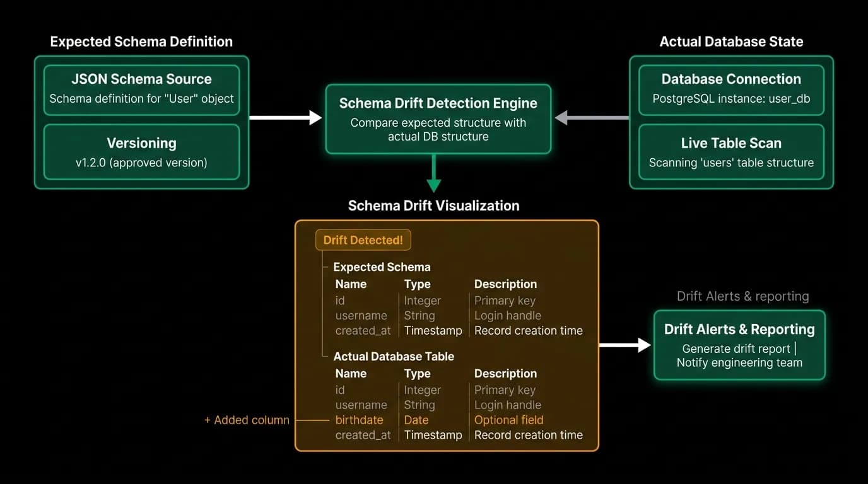The height and width of the screenshot is (484, 868).
Task: Click the gray Drift Alerts & reporting caption
Action: [x=742, y=296]
